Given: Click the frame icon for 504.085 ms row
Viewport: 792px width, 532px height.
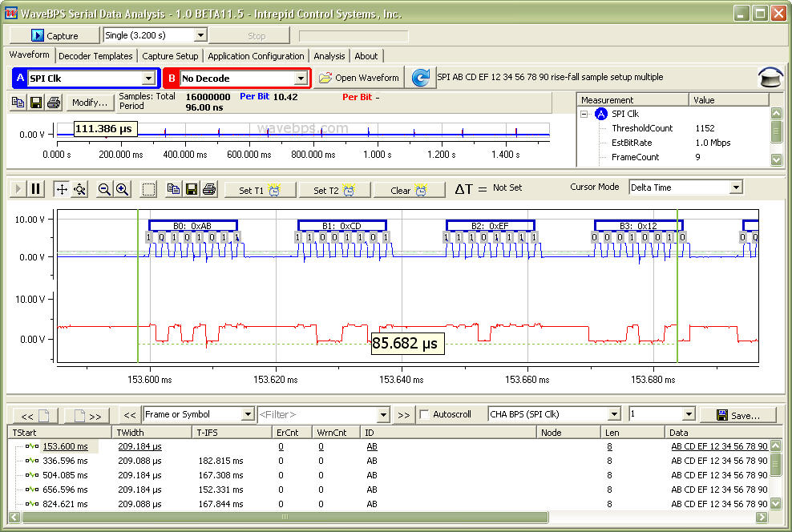Looking at the screenshot, I should tap(32, 475).
